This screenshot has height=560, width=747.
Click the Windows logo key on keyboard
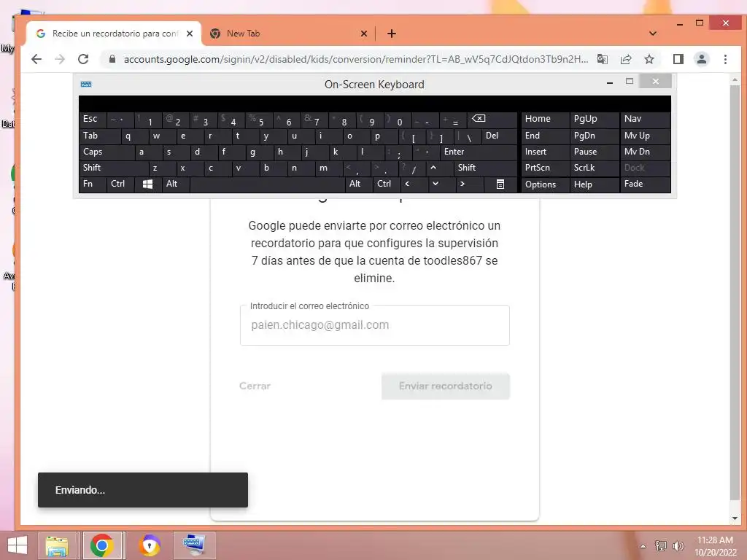point(147,184)
